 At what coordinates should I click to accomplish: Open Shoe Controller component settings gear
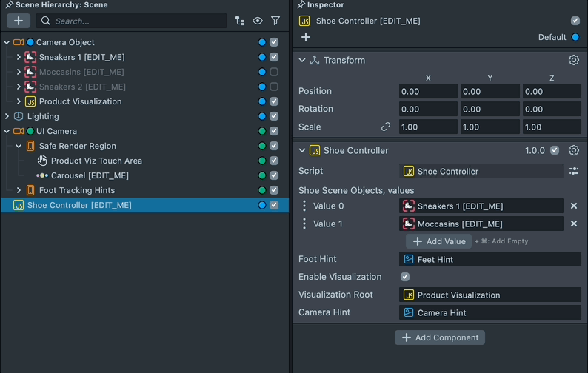[574, 151]
